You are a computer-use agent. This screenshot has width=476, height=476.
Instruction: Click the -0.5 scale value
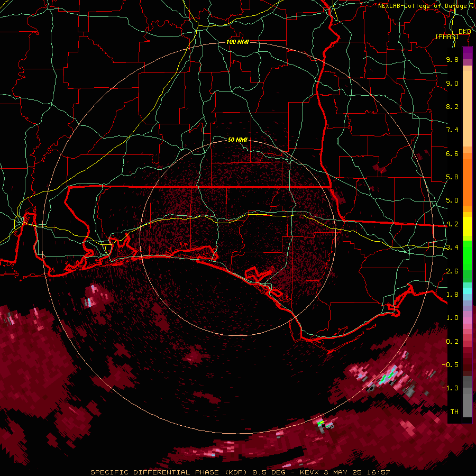450,365
